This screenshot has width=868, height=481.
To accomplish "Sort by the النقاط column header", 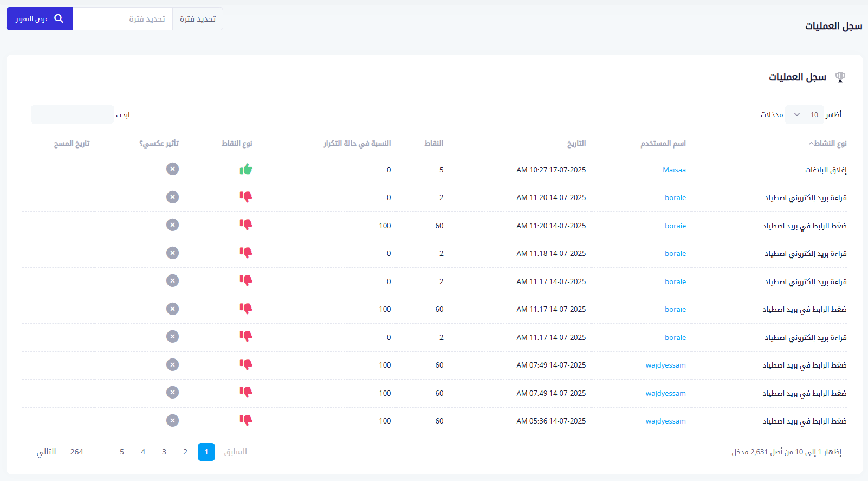I will tap(433, 144).
